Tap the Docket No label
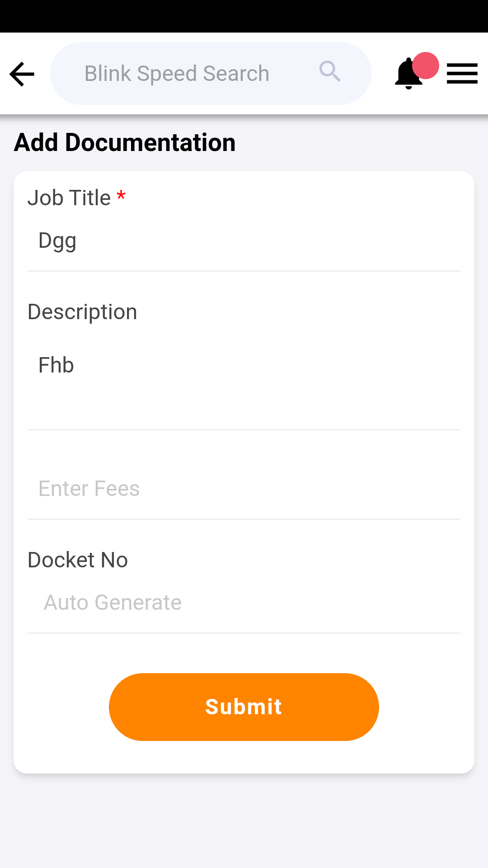488x868 pixels. click(78, 560)
